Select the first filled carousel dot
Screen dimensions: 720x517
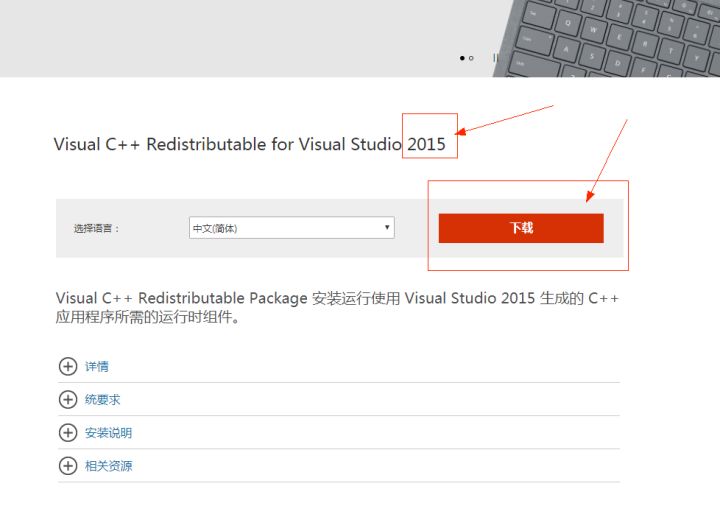462,58
